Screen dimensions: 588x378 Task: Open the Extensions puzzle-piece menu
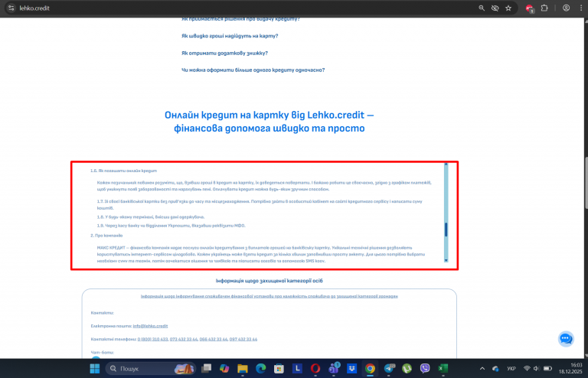point(544,8)
